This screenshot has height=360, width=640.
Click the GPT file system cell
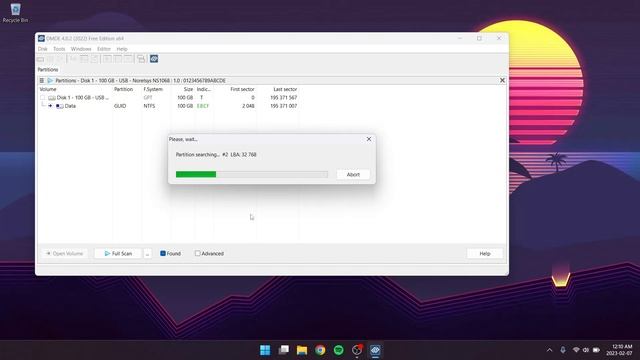(x=148, y=98)
